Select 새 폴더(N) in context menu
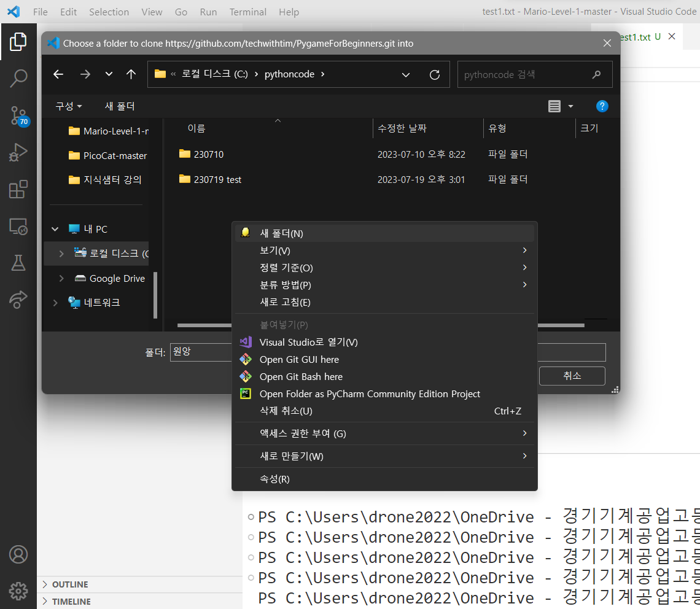 385,233
